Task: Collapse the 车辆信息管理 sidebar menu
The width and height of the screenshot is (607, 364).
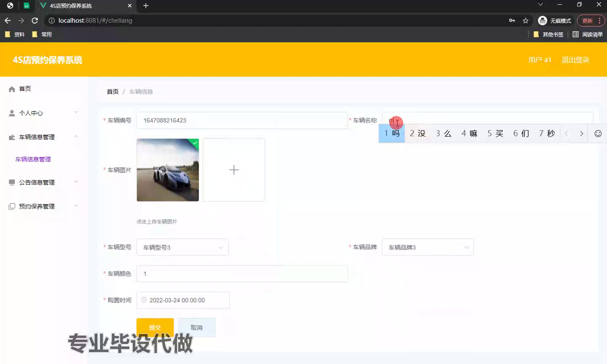Action: coord(44,137)
